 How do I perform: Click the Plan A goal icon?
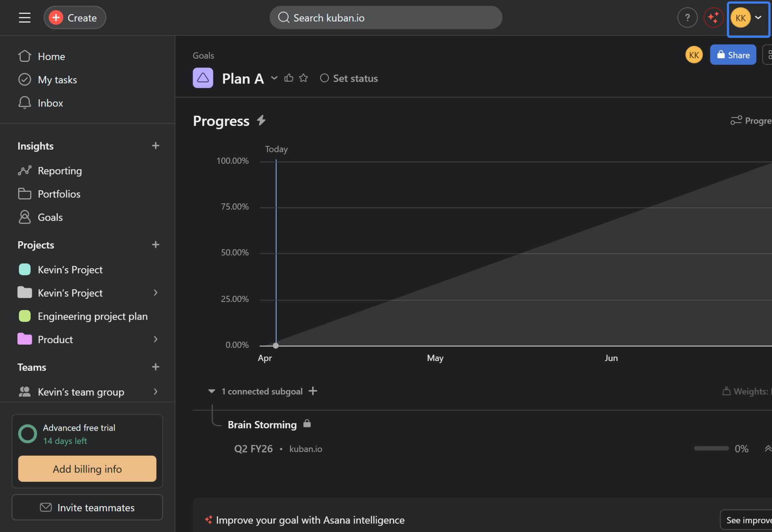203,78
